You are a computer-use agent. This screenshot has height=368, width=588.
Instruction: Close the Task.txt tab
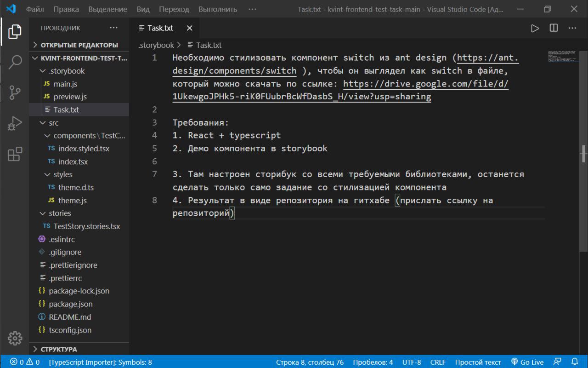click(189, 28)
